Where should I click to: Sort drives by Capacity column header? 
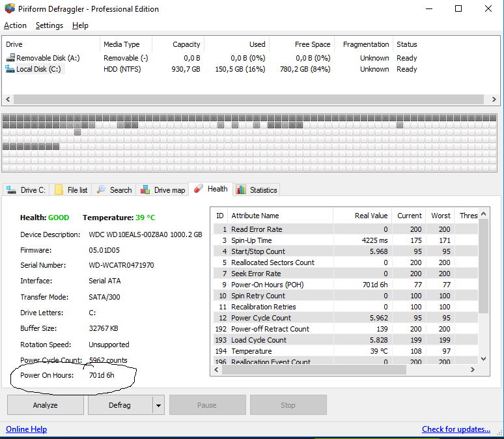click(x=178, y=44)
